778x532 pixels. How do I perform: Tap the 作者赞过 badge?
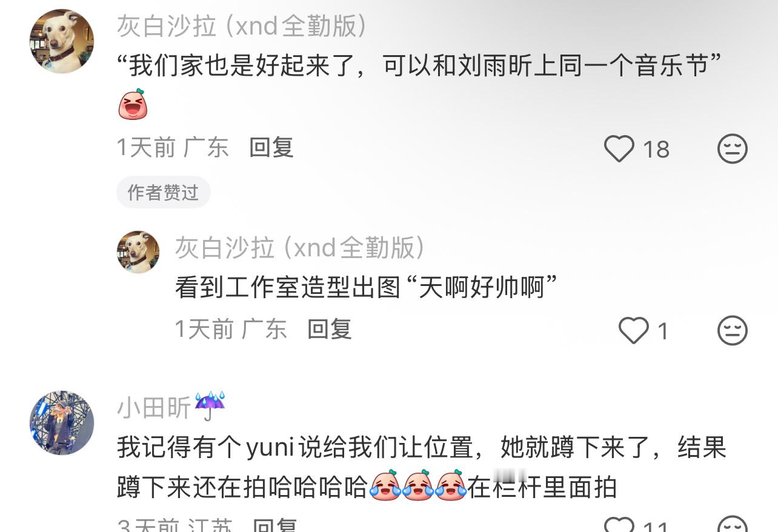[163, 192]
